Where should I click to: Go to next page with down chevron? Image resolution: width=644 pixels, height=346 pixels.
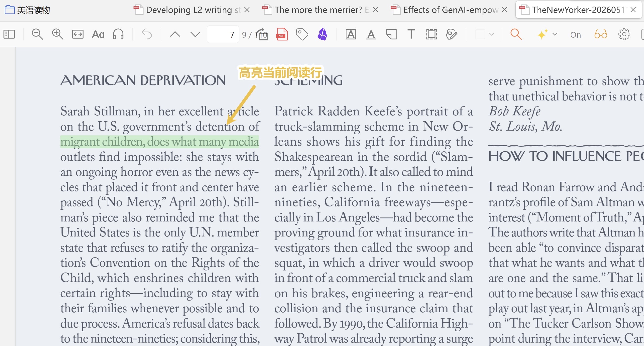pos(195,34)
